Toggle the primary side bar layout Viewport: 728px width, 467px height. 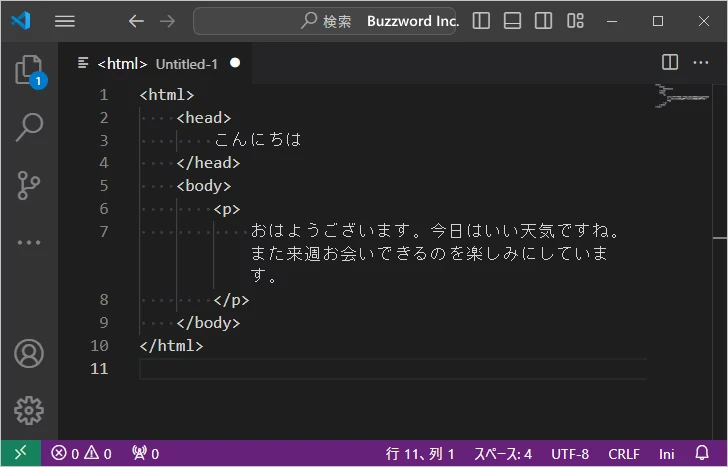point(481,21)
